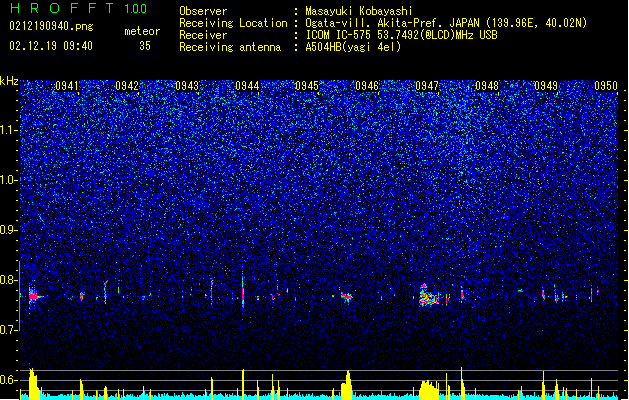Click the 0947 time marker
The image size is (629, 400).
pyautogui.click(x=427, y=86)
